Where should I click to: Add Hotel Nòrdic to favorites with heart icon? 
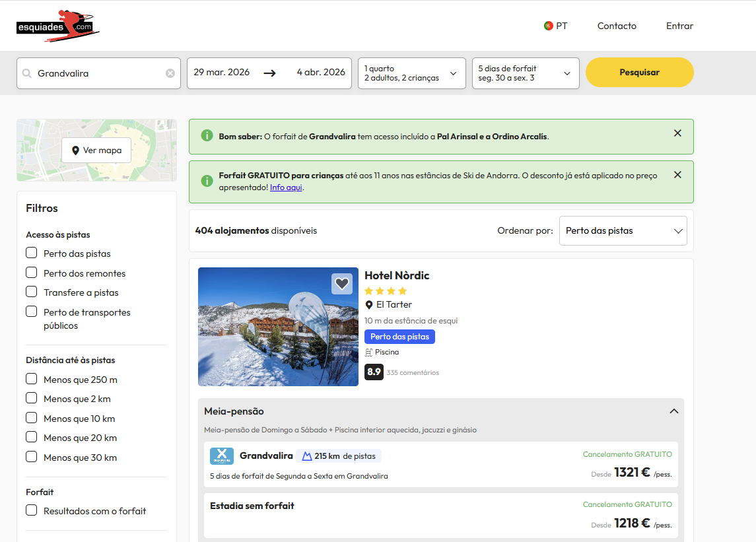(341, 284)
